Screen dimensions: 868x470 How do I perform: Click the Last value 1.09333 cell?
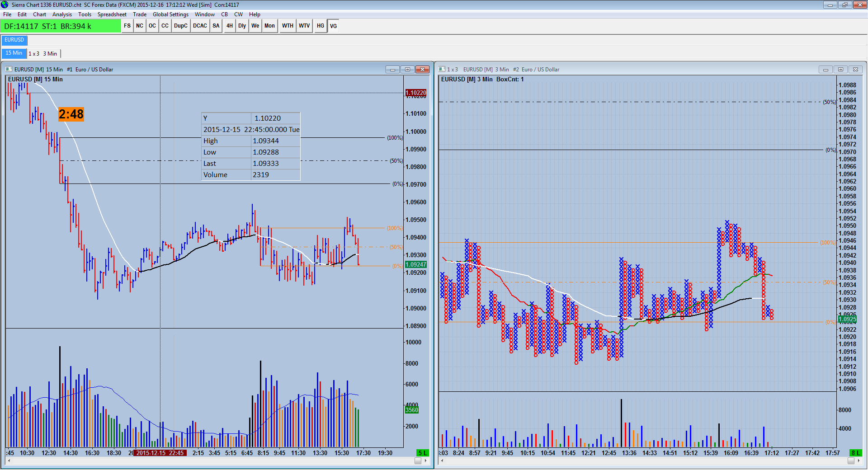(x=275, y=164)
